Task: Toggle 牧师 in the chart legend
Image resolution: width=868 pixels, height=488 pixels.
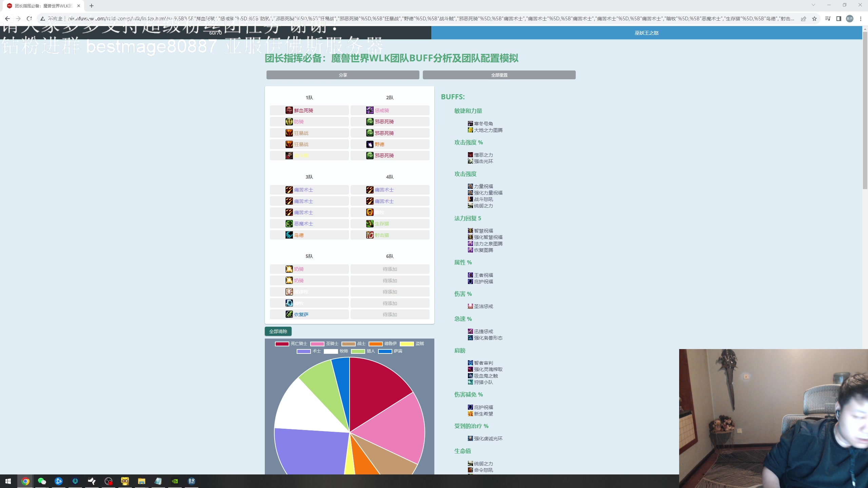Action: coord(336,351)
